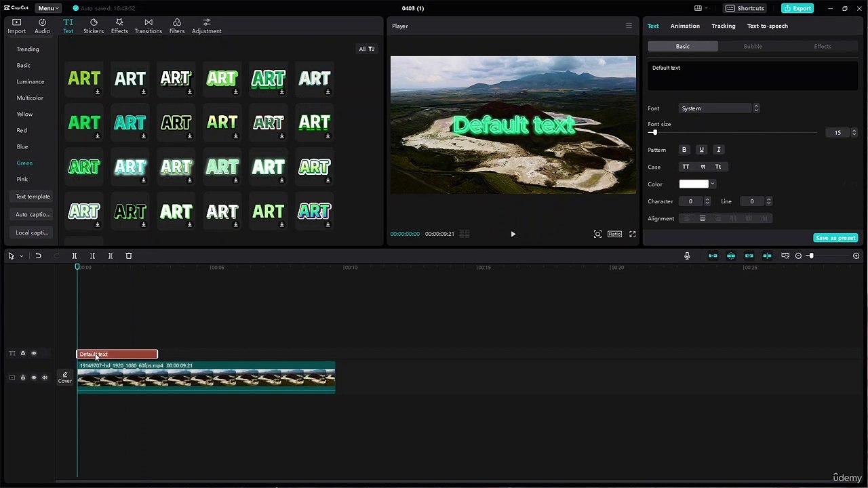Screen dimensions: 868x488
Task: Open the Audio panel
Action: (42, 26)
